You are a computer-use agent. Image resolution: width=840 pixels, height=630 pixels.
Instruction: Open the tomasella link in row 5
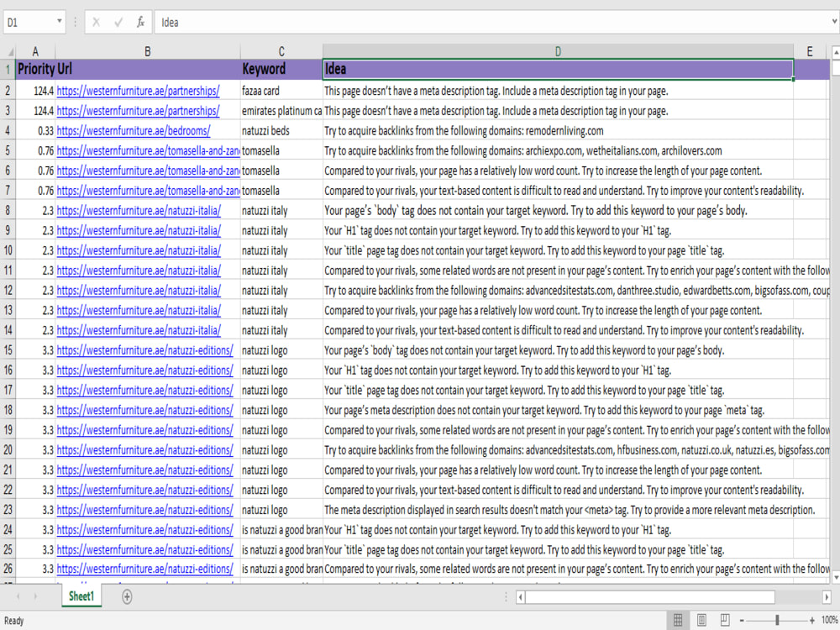point(149,151)
